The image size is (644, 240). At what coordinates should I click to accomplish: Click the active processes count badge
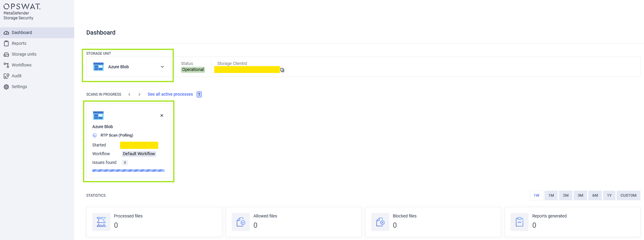coord(199,94)
